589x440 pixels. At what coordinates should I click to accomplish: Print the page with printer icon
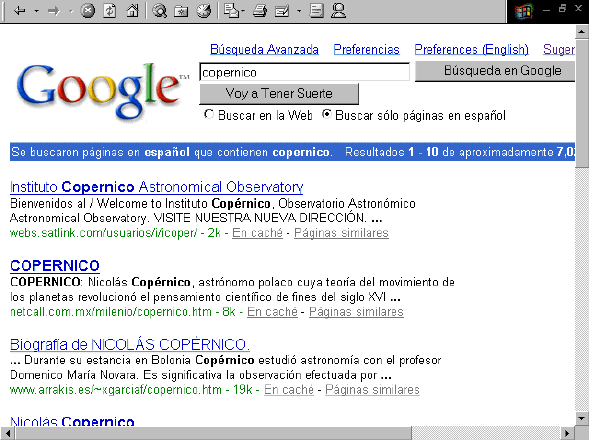[260, 11]
